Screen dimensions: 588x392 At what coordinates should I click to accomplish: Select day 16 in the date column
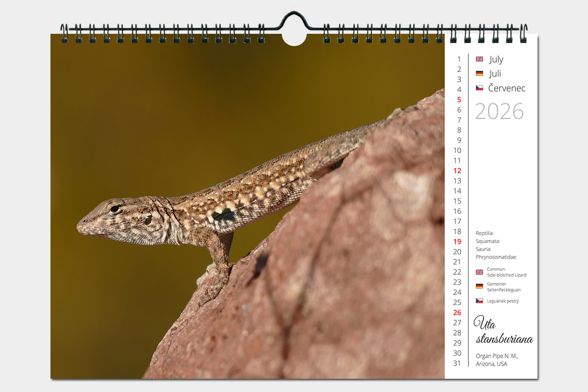click(x=457, y=211)
